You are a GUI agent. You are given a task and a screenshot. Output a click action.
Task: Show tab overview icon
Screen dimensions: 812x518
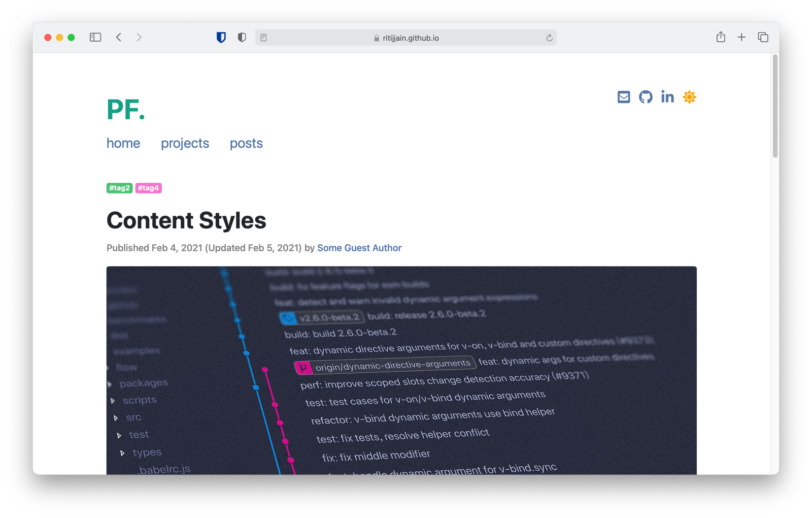tap(763, 37)
